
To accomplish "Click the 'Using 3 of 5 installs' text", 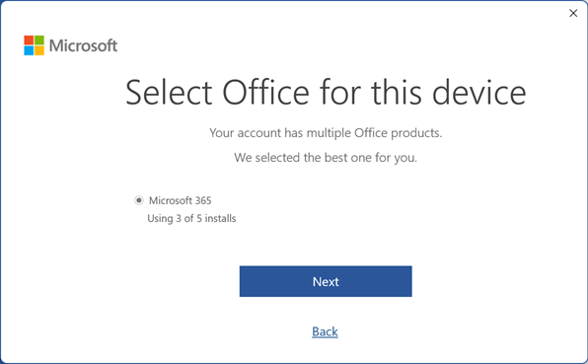I will click(191, 218).
